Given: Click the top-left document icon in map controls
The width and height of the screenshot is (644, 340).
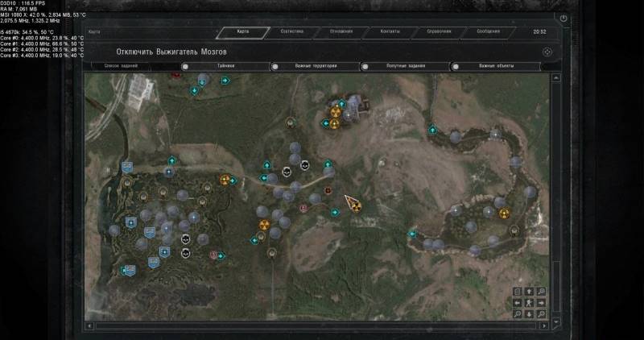Looking at the screenshot, I should pos(517,292).
